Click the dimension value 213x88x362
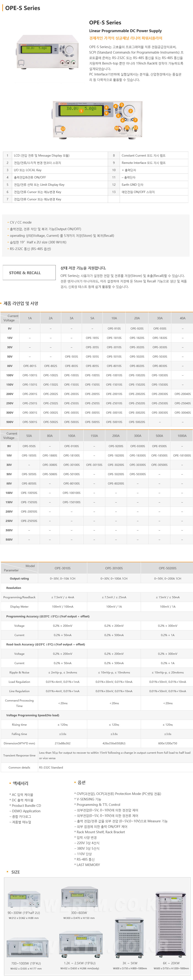Screen dimensions: 193x980 [63, 743]
